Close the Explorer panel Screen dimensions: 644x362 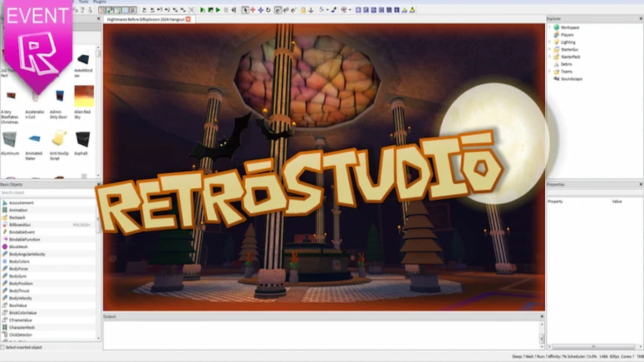pyautogui.click(x=641, y=19)
